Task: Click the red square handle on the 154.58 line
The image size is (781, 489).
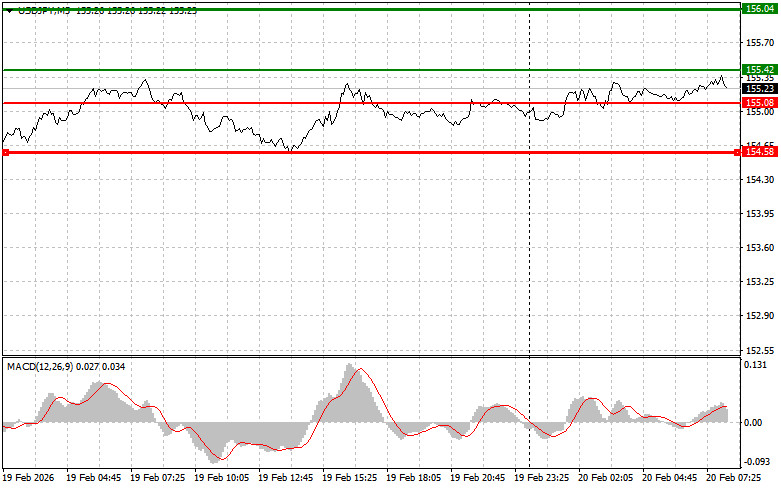Action: coord(6,152)
